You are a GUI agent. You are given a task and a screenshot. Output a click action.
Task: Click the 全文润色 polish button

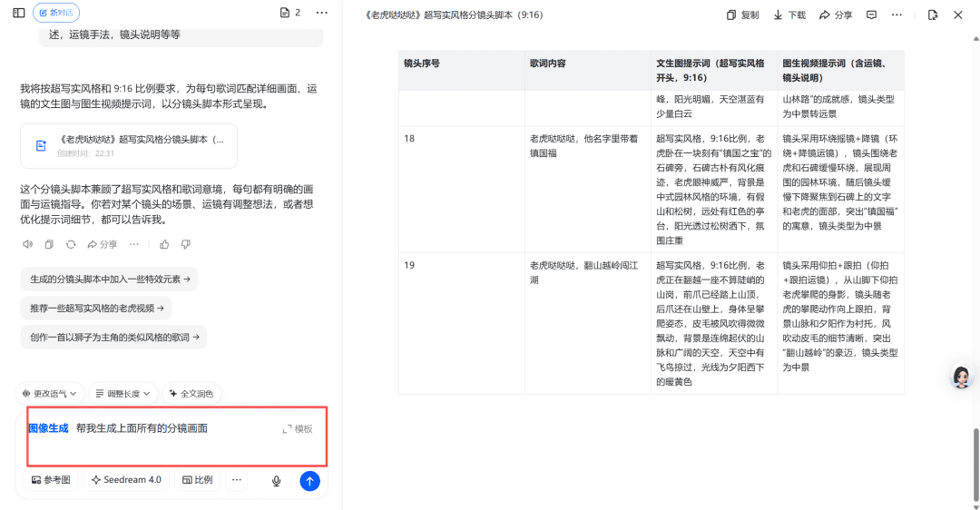191,394
